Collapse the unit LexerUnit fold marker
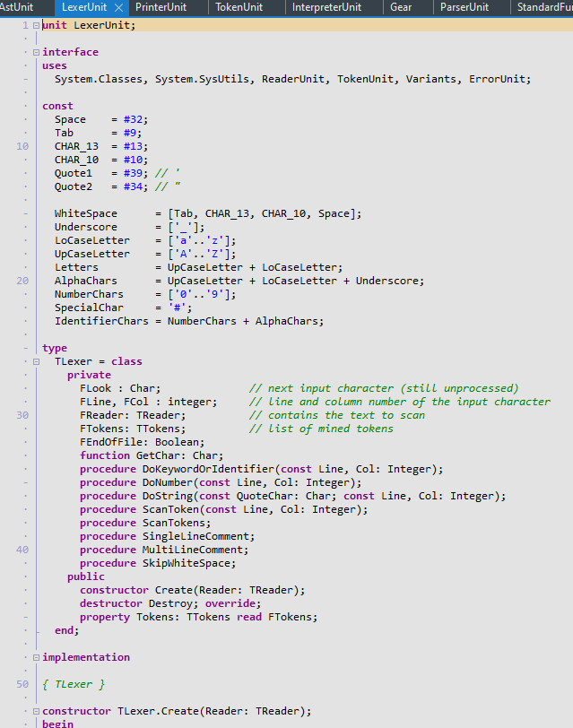 [36, 25]
